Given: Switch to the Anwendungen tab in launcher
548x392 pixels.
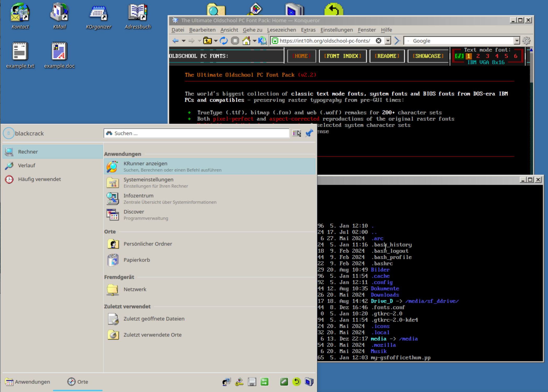Looking at the screenshot, I should (x=28, y=382).
